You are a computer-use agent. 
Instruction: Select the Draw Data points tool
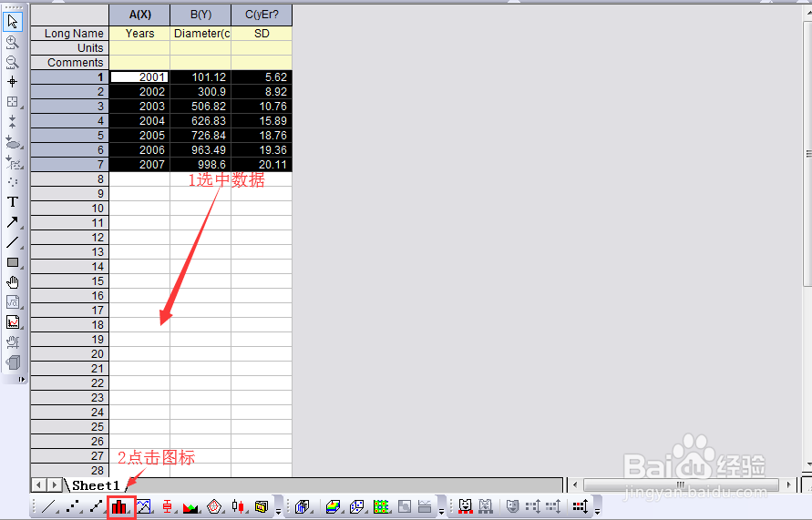point(13,182)
